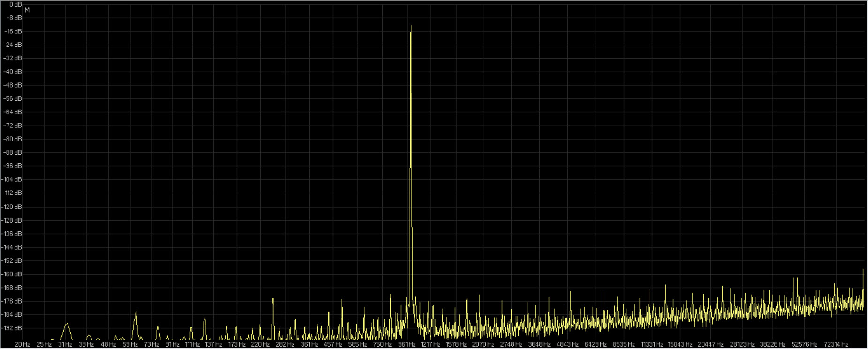
Task: Click the spike at the far-right spectrum edge
Action: click(863, 271)
